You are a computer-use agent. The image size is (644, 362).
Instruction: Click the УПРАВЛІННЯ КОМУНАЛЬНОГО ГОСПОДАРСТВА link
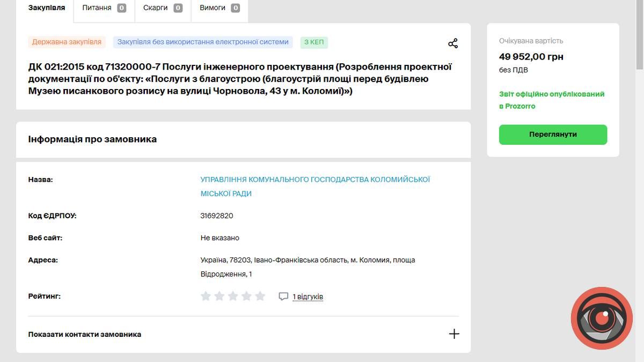313,179
